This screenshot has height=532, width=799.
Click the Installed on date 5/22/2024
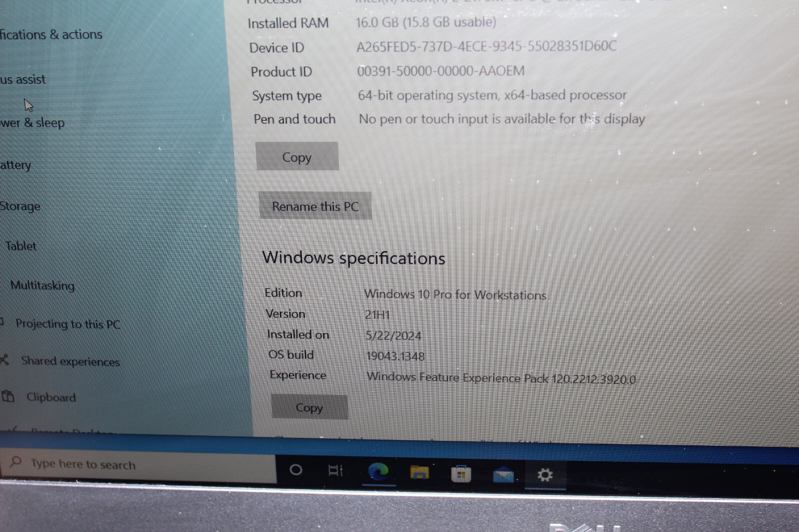(x=394, y=335)
